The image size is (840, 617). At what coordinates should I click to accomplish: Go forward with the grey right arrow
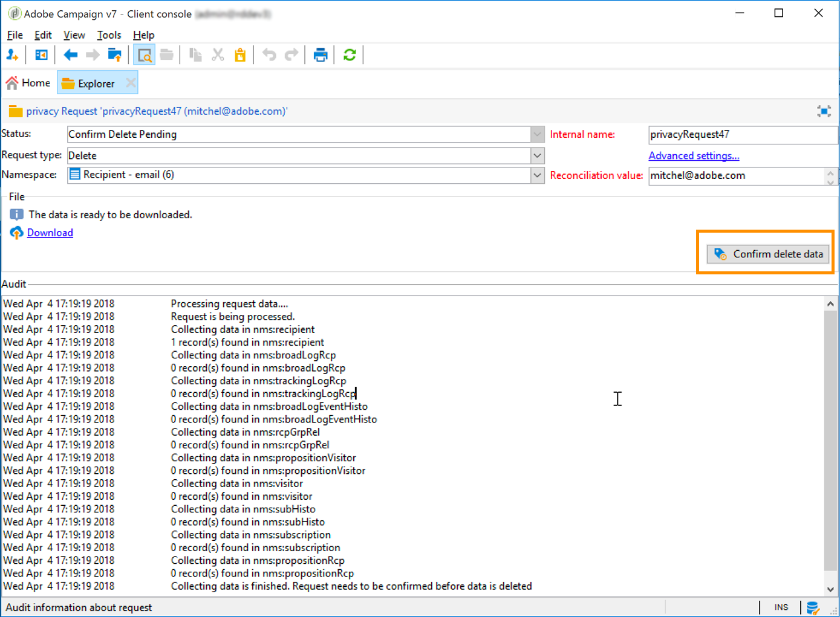pos(93,55)
